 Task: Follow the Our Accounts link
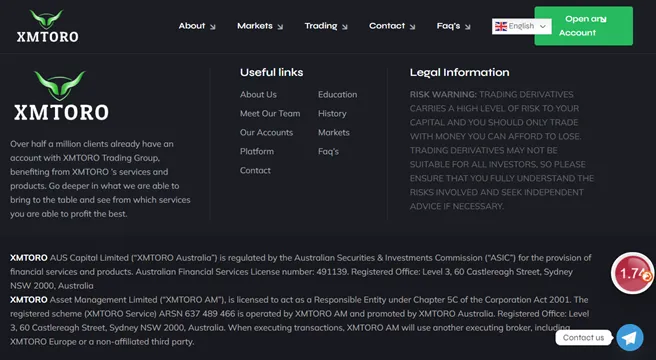point(266,132)
